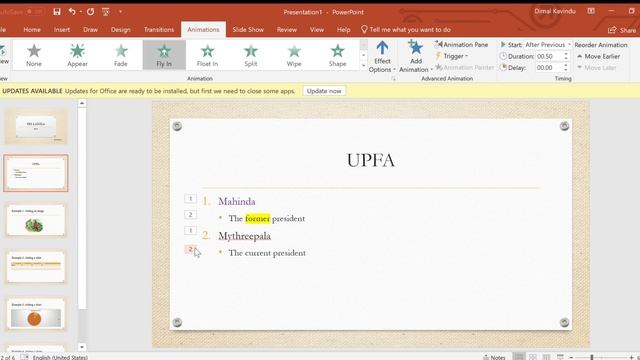Select the fifth slide with orange circle
The height and width of the screenshot is (360, 640).
point(36,314)
